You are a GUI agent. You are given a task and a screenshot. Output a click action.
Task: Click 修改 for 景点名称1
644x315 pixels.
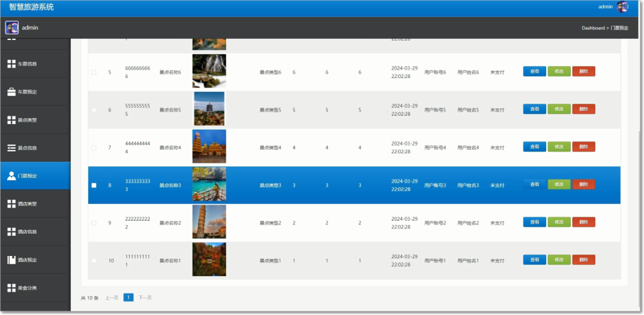point(559,260)
